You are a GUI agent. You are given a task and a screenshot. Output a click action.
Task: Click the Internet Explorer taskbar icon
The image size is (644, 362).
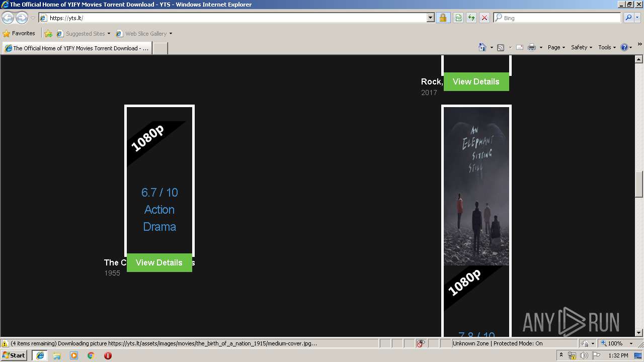coord(40,355)
